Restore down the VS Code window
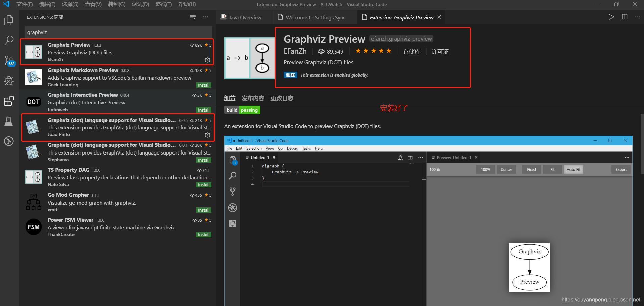The width and height of the screenshot is (644, 306). pos(616,4)
